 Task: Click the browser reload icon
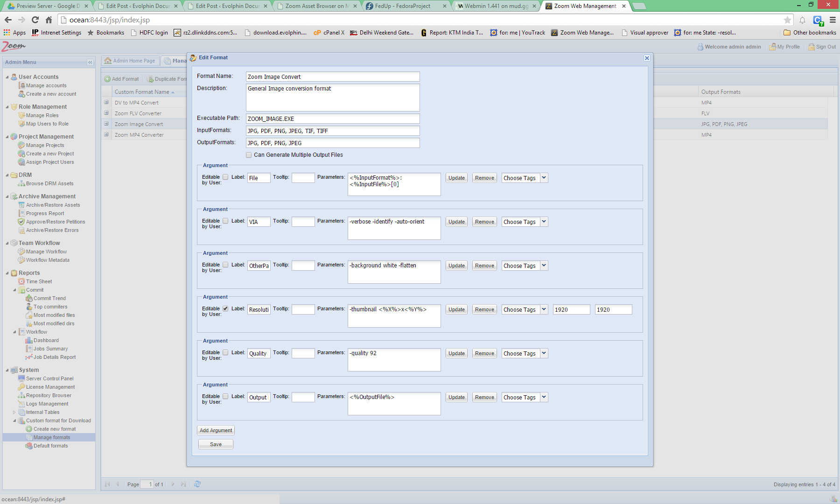35,20
